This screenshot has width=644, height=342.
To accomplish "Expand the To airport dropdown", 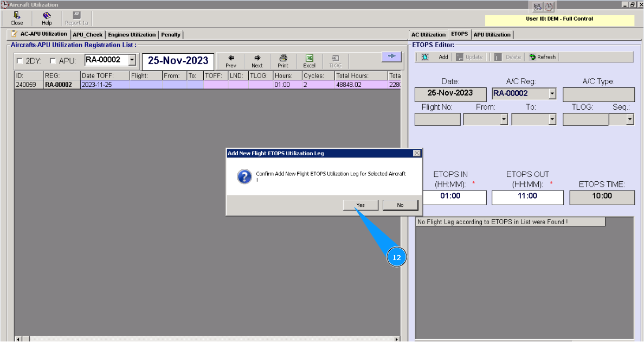I will (552, 119).
